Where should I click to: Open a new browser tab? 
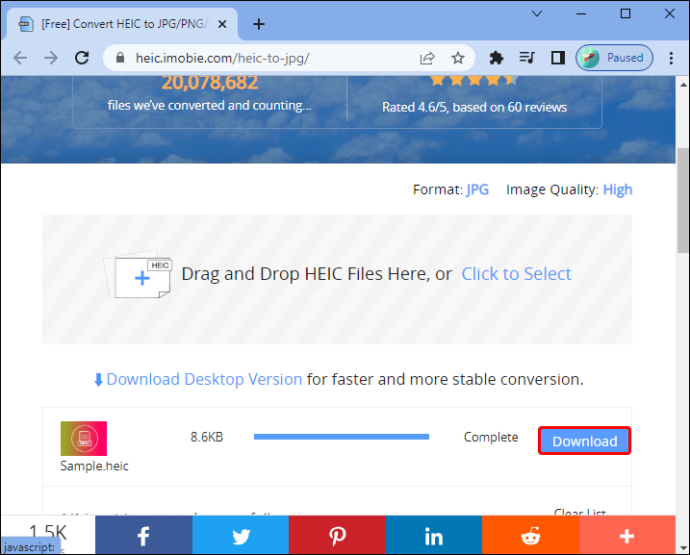pyautogui.click(x=259, y=24)
